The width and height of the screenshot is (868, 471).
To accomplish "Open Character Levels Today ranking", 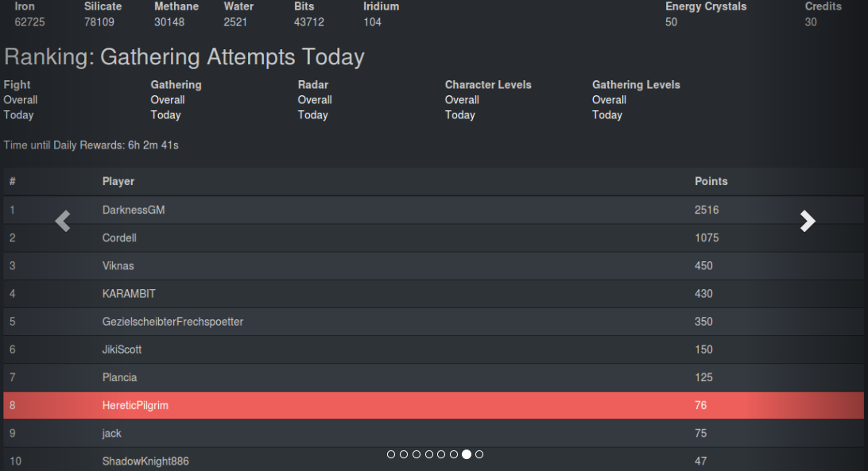I will (x=460, y=115).
